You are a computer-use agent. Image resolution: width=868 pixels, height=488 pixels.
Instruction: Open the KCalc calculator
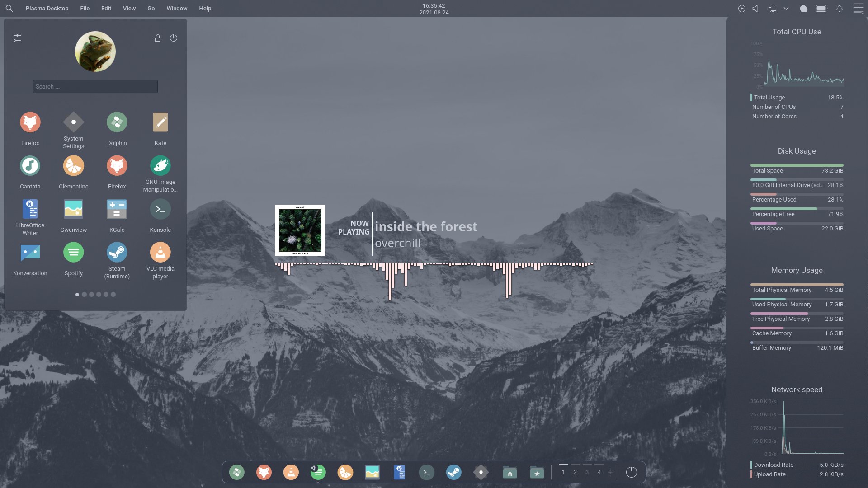pyautogui.click(x=117, y=209)
